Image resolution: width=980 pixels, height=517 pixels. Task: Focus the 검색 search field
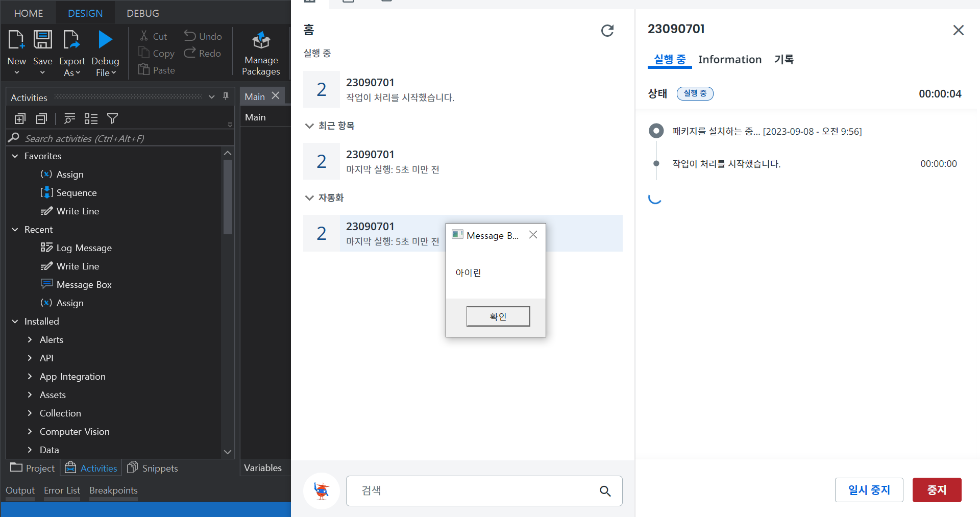pyautogui.click(x=484, y=491)
